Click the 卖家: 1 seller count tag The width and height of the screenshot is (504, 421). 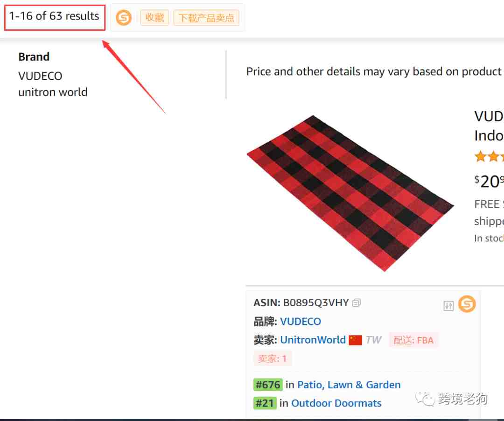coord(272,358)
